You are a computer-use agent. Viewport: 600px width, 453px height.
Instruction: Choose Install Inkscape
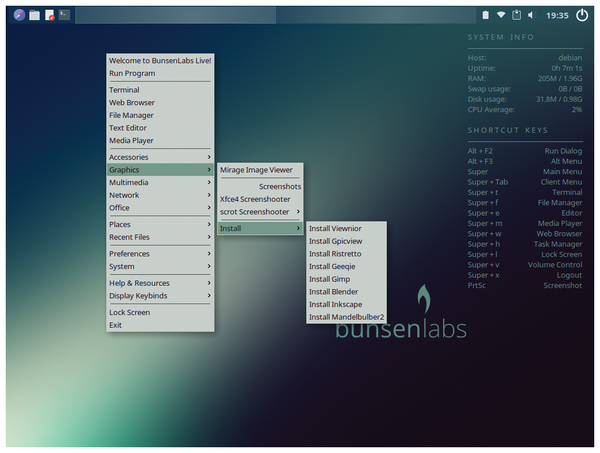[x=346, y=304]
